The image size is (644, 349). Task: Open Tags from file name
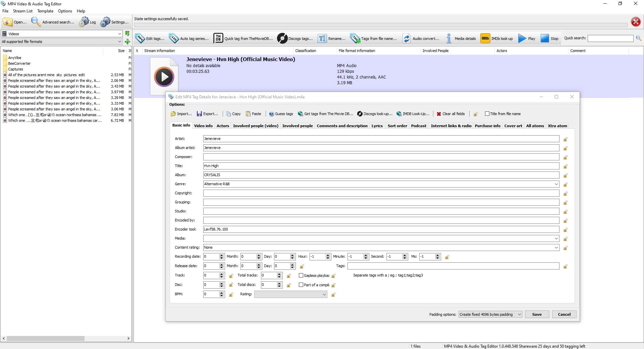coord(373,39)
